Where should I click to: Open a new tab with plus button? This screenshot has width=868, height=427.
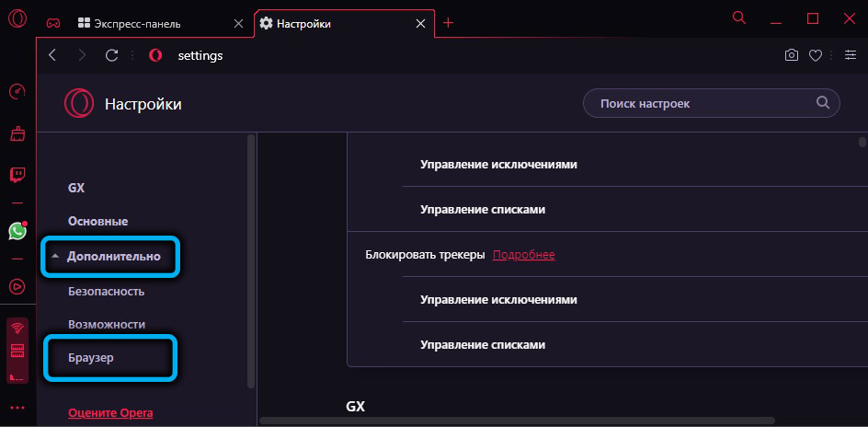(449, 23)
